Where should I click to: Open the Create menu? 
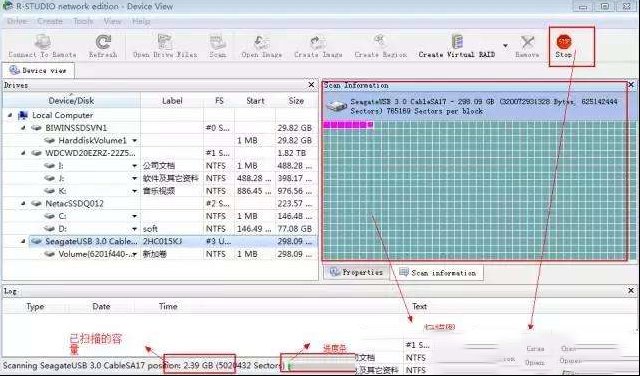point(50,21)
